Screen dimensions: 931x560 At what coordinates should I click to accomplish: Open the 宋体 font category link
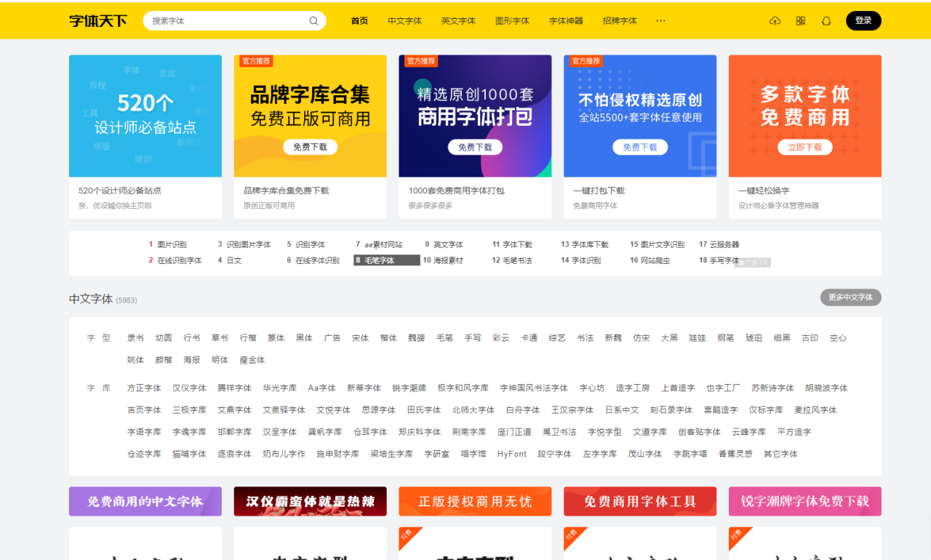360,337
